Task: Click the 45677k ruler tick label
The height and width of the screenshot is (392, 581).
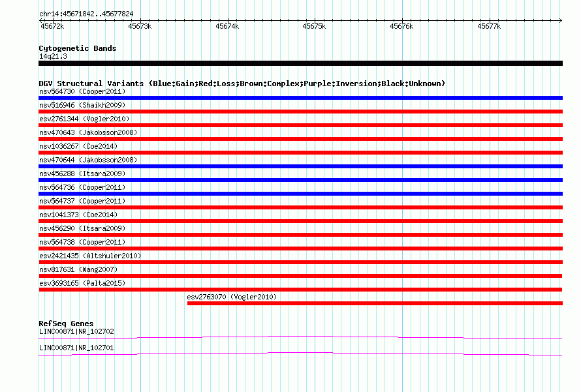Action: (489, 26)
